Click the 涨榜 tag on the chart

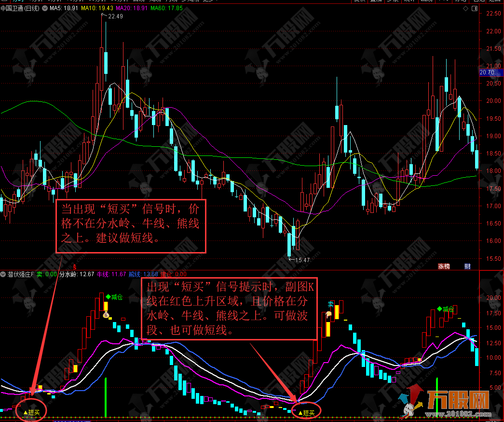pos(444,266)
